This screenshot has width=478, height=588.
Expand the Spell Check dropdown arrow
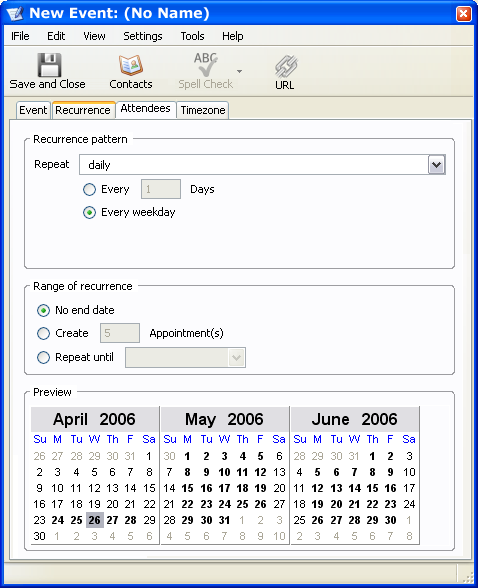tap(240, 71)
